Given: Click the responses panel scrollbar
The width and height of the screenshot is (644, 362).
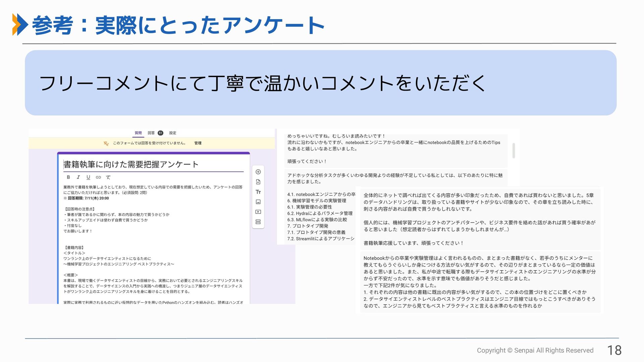Looking at the screenshot, I should click(x=514, y=150).
